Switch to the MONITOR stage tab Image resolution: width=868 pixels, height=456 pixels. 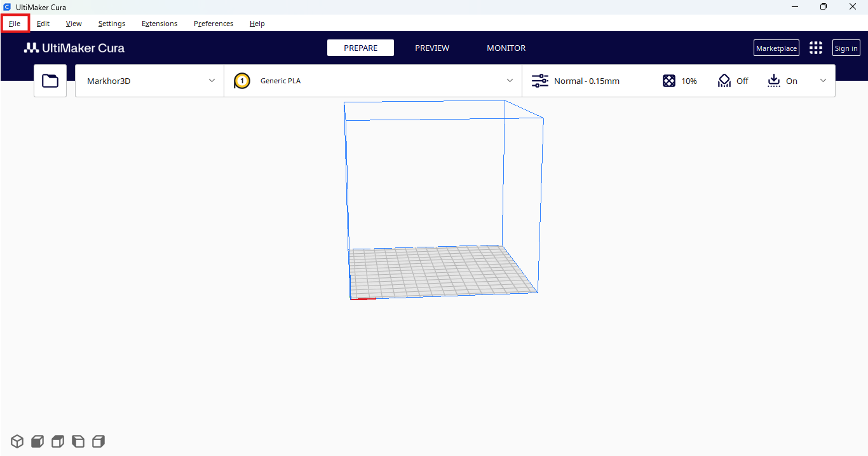point(506,48)
